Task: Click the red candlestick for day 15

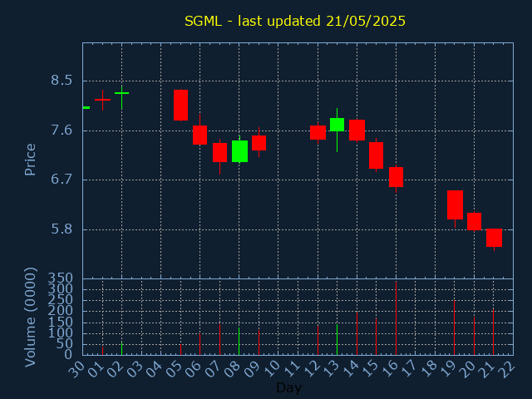Action: (376, 155)
